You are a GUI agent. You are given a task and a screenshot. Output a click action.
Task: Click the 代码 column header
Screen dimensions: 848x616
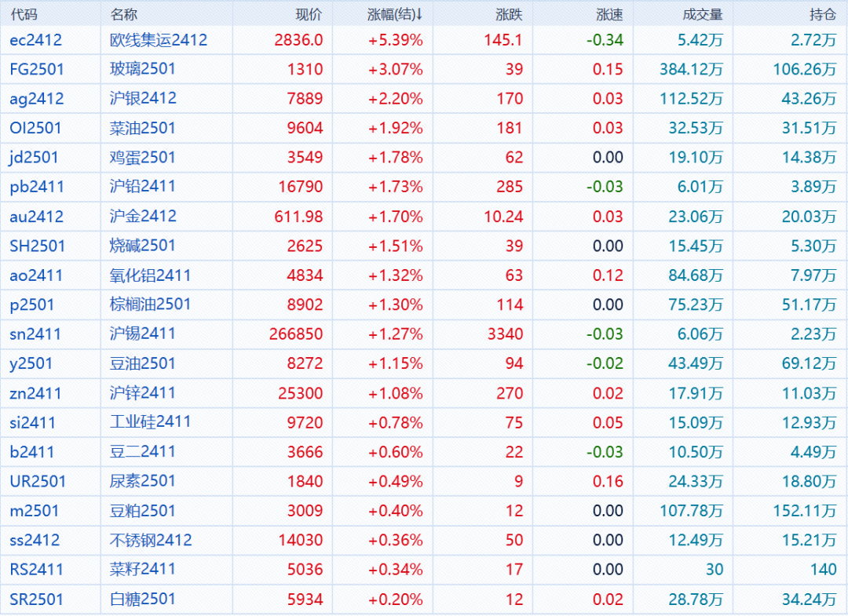[24, 15]
